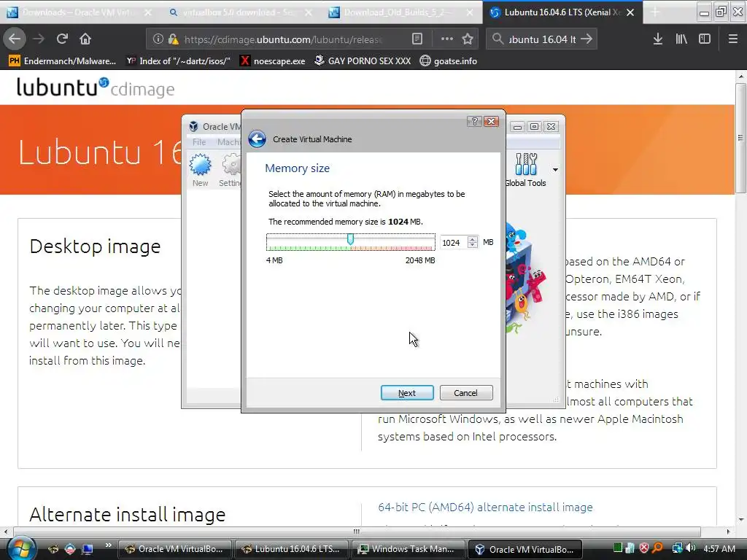Submit search with the arrow button
The image size is (747, 560).
coord(587,39)
